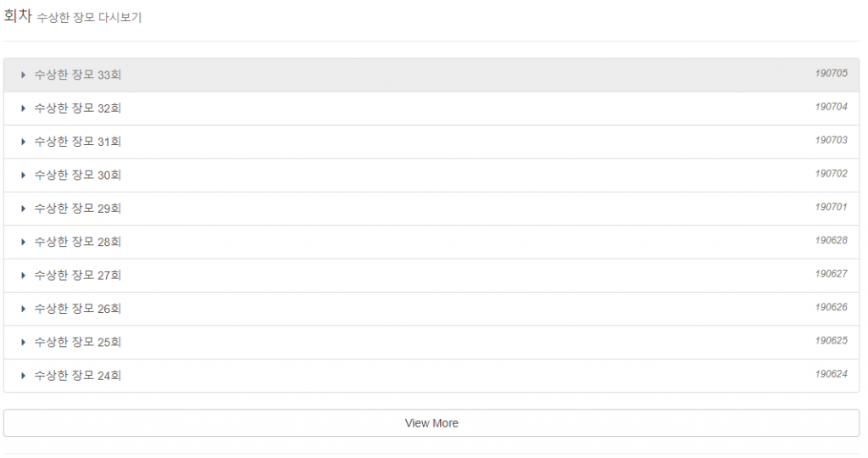
Task: Toggle the caret for 수상한 장모 26회
Action: (x=24, y=309)
